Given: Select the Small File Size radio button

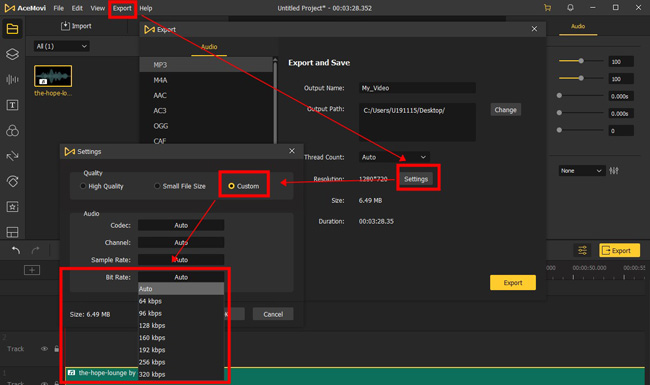Looking at the screenshot, I should click(157, 186).
